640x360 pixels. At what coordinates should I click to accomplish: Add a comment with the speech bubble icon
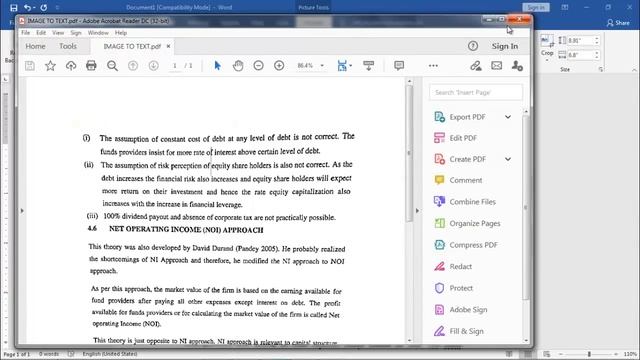pos(399,66)
